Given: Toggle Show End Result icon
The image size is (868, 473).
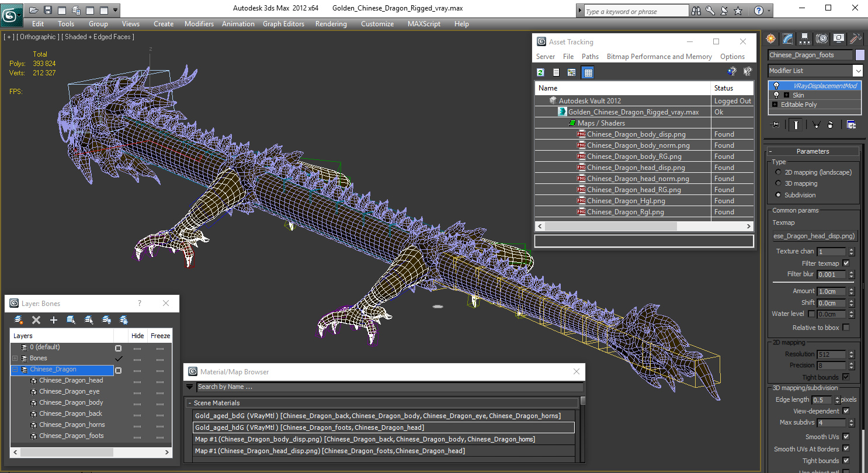Looking at the screenshot, I should (796, 124).
